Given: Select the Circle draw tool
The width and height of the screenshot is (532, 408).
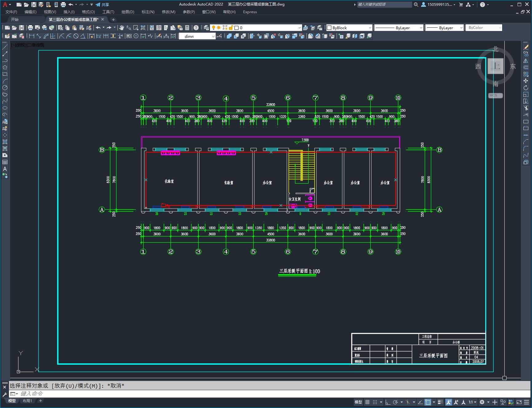Looking at the screenshot, I should pos(5,88).
